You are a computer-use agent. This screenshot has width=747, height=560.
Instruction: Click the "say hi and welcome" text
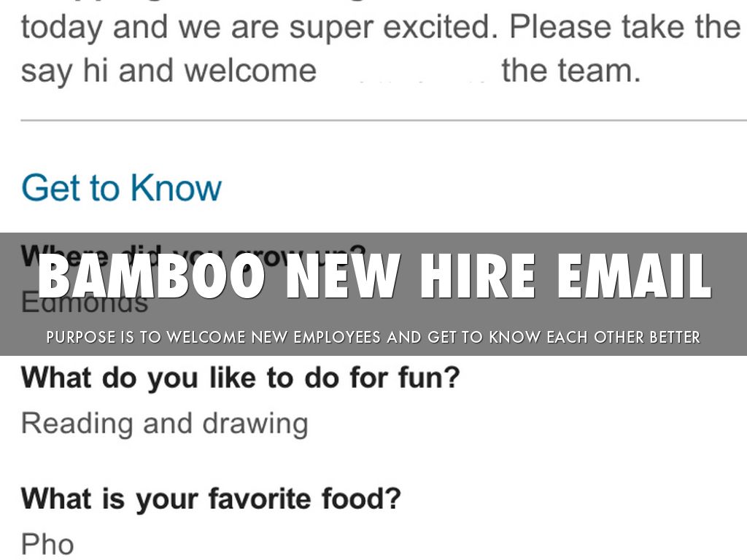pos(169,71)
